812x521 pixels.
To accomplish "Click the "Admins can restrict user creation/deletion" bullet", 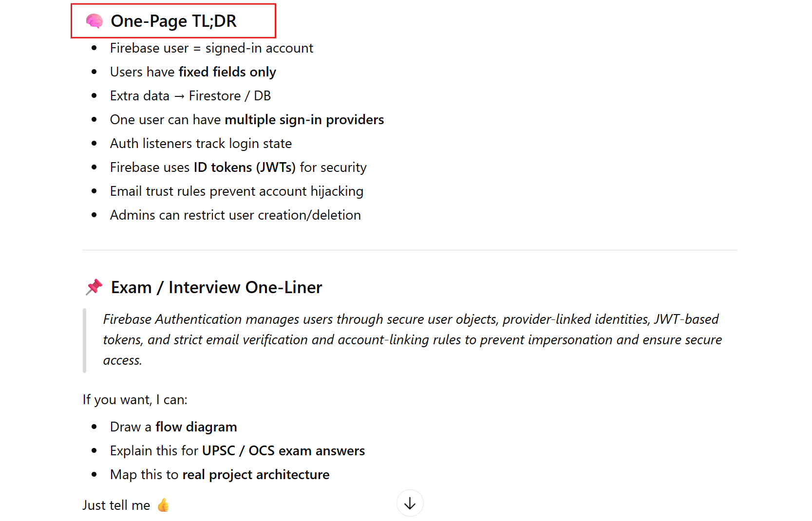I will pos(235,215).
